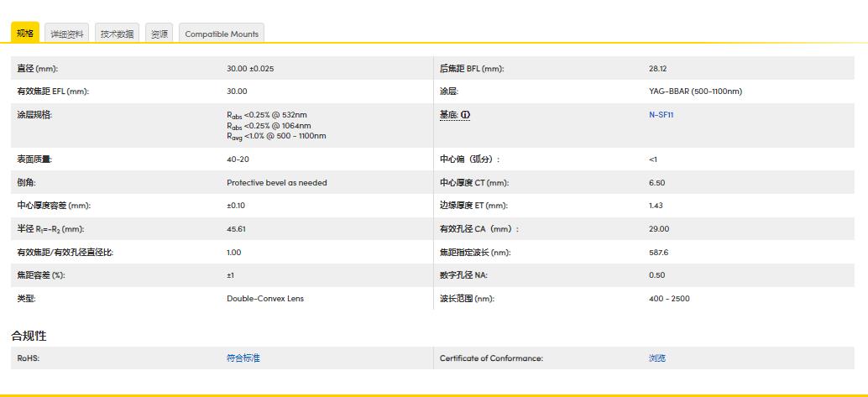
Task: Switch to the 规格 tab
Action: (x=25, y=34)
